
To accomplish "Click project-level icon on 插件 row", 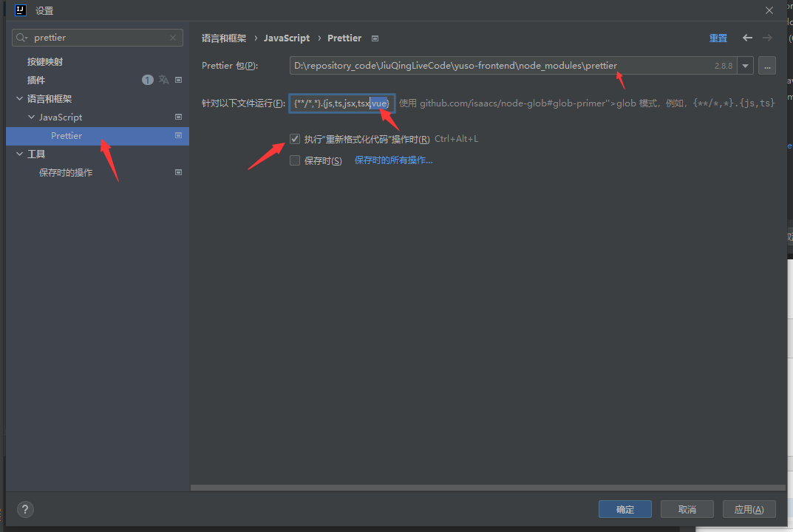I will [179, 80].
